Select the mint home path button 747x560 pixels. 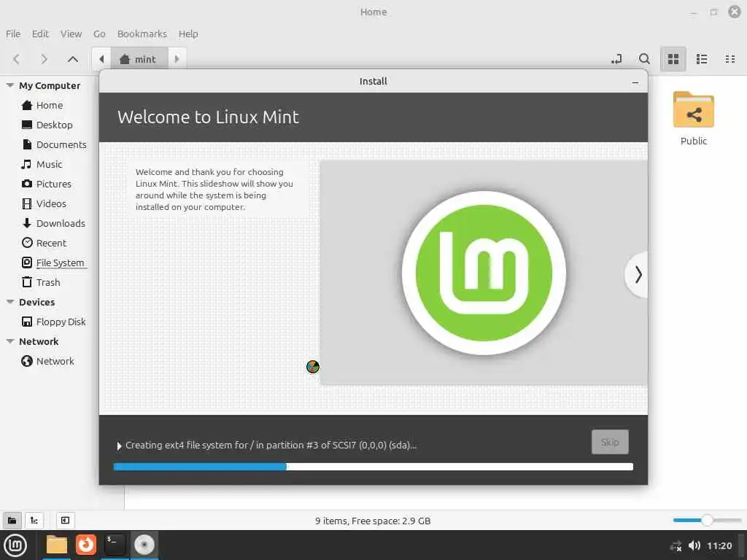click(x=139, y=59)
